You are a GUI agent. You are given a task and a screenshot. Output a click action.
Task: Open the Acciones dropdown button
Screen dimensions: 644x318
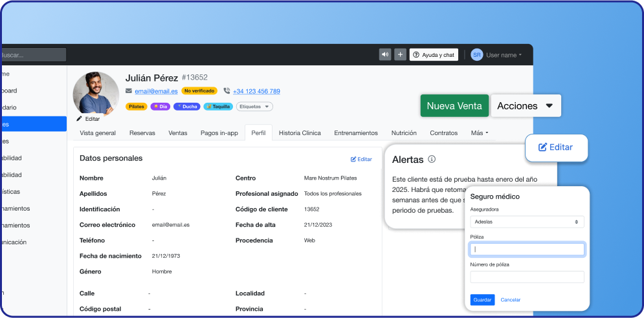[x=526, y=106]
